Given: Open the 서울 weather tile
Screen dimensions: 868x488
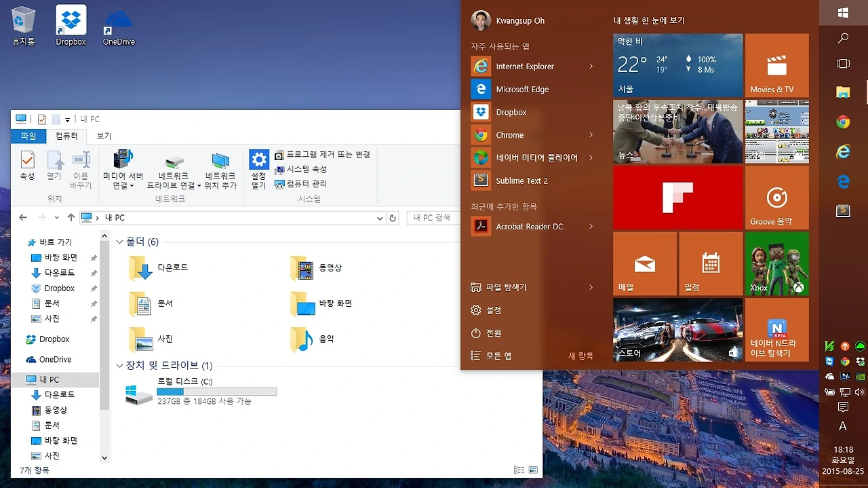Looking at the screenshot, I should (x=677, y=65).
